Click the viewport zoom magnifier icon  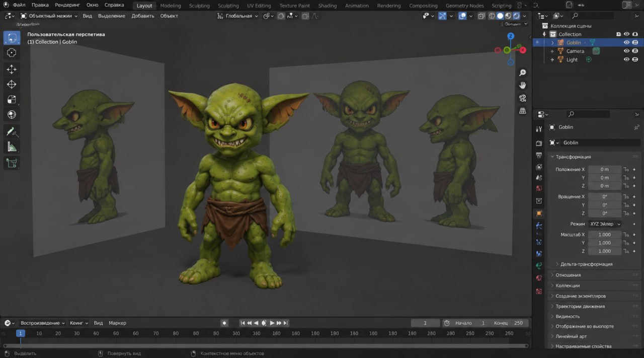[x=523, y=73]
